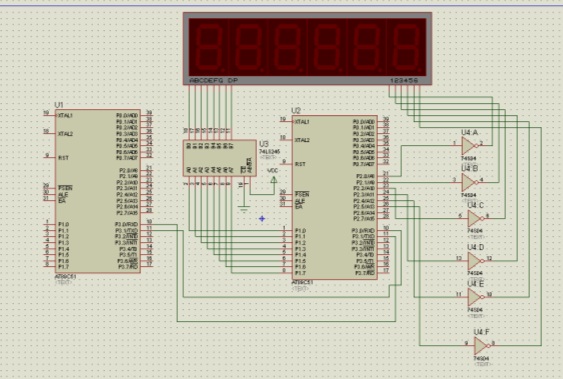Click the ground symbol below U3
Image resolution: width=563 pixels, height=379 pixels.
click(244, 209)
